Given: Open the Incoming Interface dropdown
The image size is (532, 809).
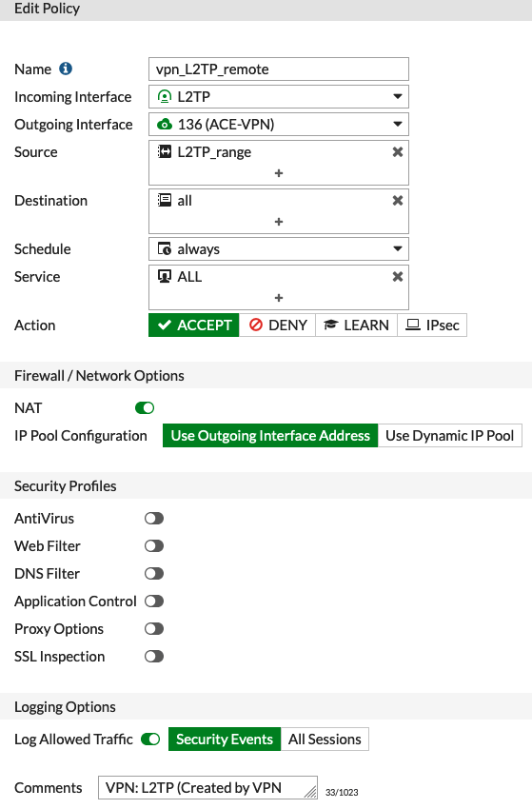Looking at the screenshot, I should (279, 96).
